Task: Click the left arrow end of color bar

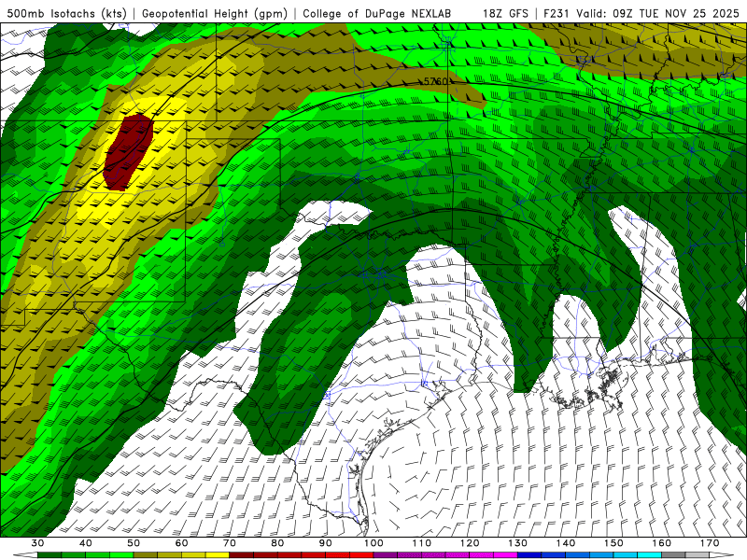Action: pyautogui.click(x=25, y=555)
